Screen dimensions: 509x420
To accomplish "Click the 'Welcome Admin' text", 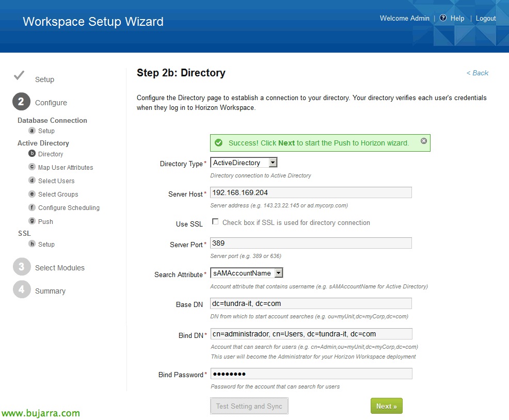I will pyautogui.click(x=405, y=19).
